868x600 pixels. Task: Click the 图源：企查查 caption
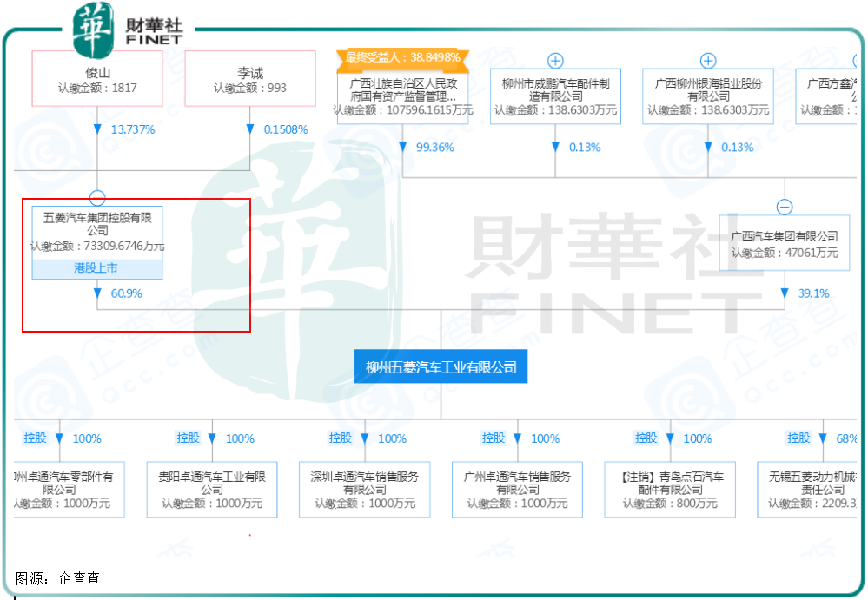pos(57,578)
